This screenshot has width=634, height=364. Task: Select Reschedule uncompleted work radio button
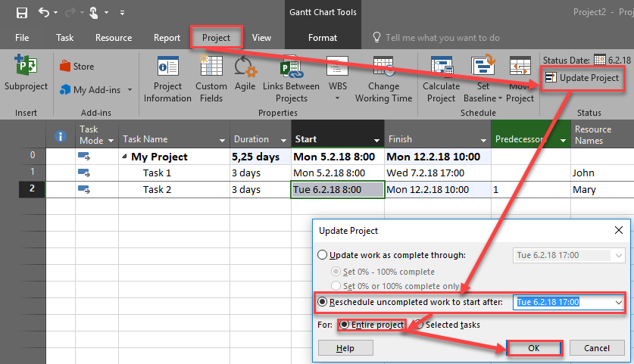pyautogui.click(x=323, y=302)
